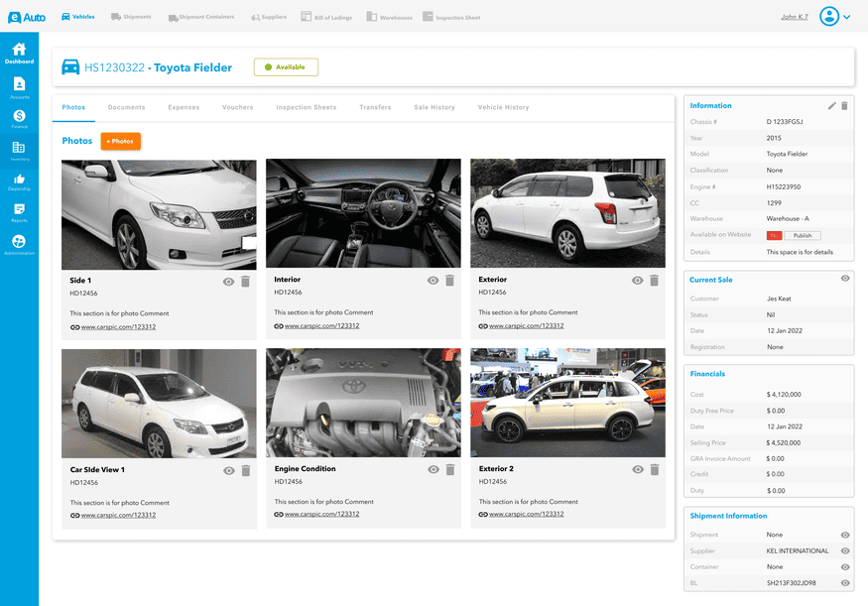Screen dimensions: 868x606
Task: Edit Information panel with pencil icon
Action: [x=831, y=106]
